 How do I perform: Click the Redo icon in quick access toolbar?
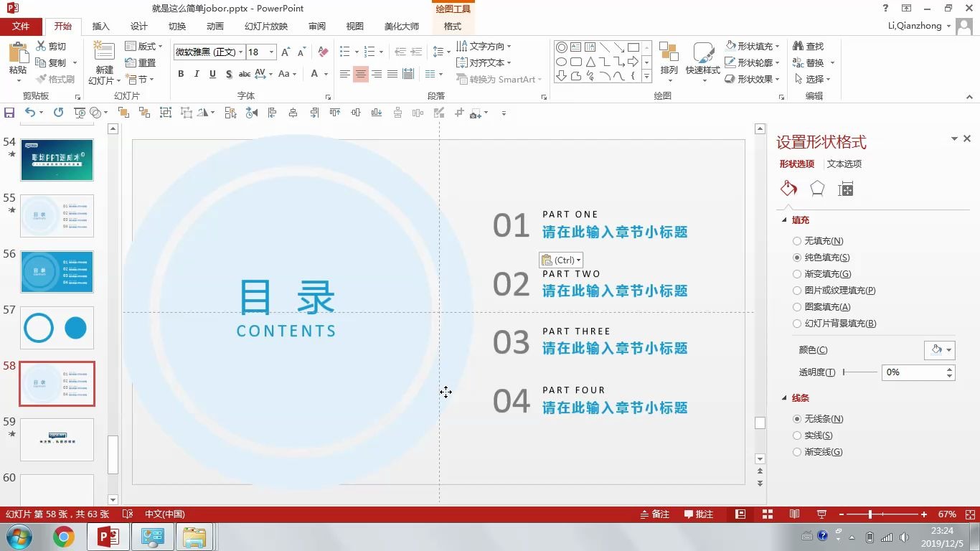pos(58,113)
